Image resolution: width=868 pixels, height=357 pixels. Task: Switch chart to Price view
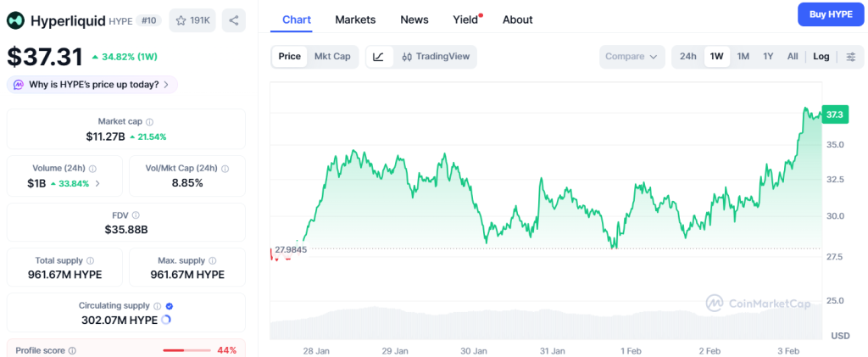289,57
